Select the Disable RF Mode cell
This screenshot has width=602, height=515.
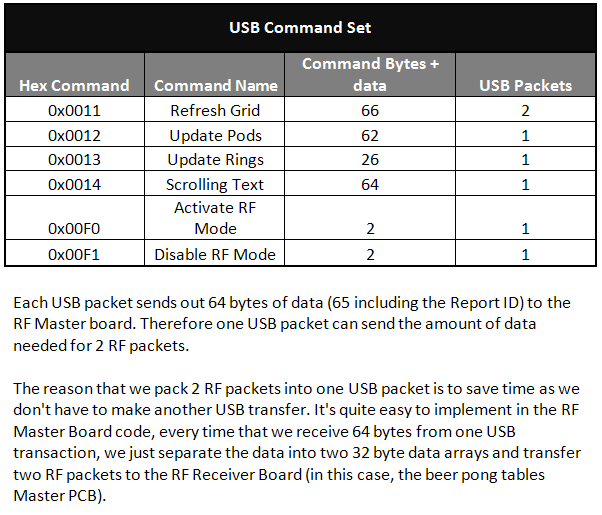[215, 254]
